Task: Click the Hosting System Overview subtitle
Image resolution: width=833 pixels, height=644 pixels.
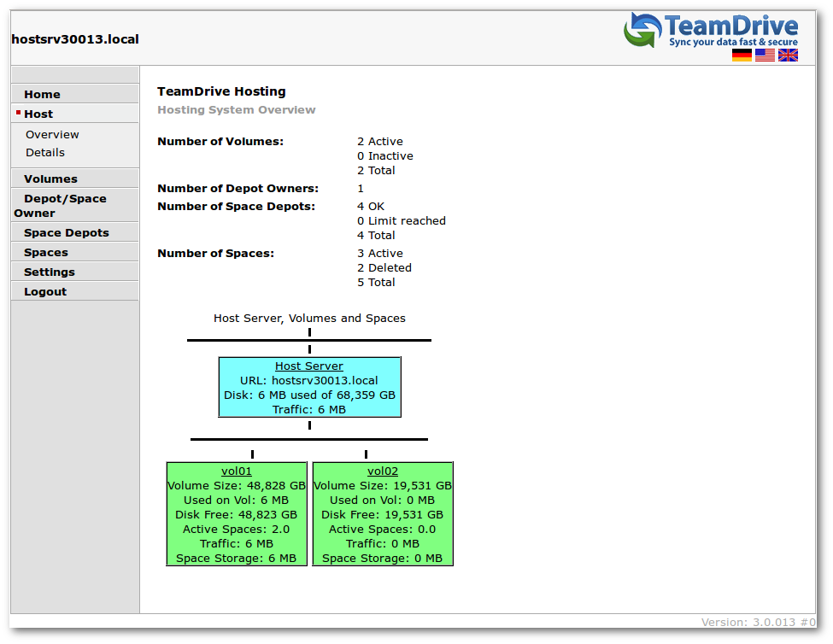Action: 237,110
